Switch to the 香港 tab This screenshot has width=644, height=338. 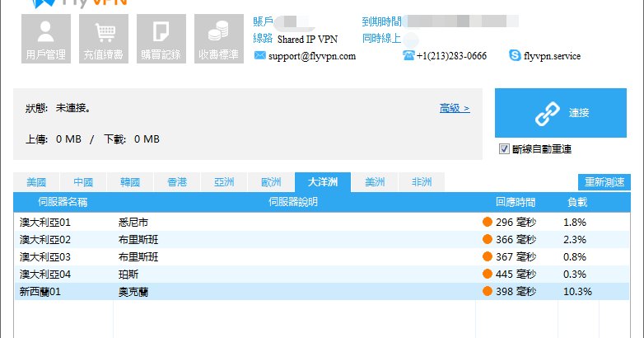[177, 182]
